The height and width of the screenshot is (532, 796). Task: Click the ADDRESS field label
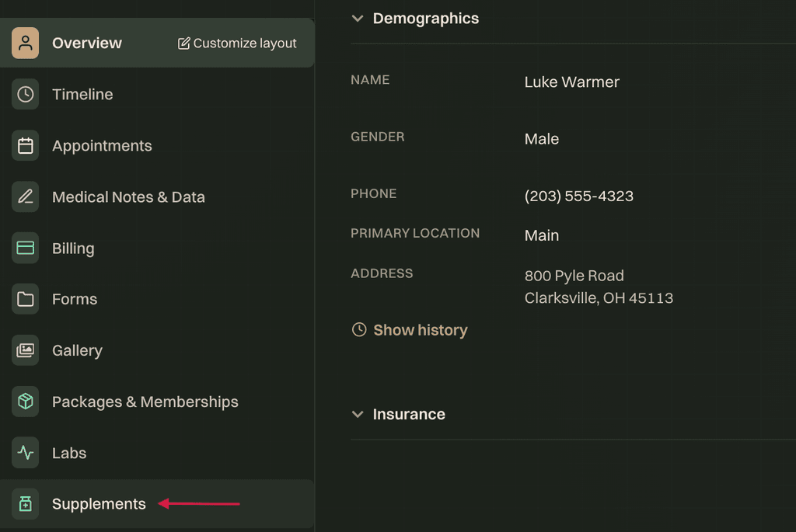pos(382,273)
